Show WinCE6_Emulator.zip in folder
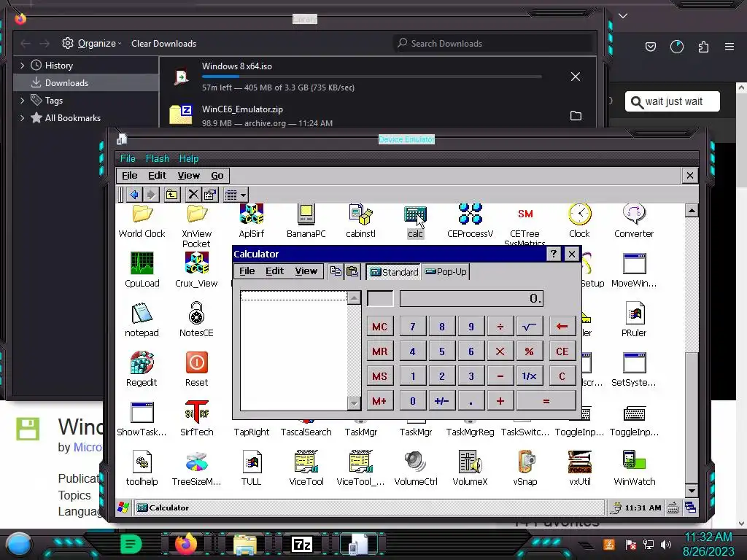Viewport: 747px width, 560px height. (x=576, y=116)
